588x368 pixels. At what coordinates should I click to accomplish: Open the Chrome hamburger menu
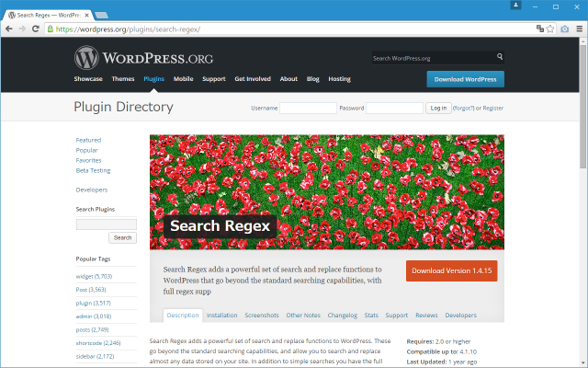pyautogui.click(x=580, y=29)
